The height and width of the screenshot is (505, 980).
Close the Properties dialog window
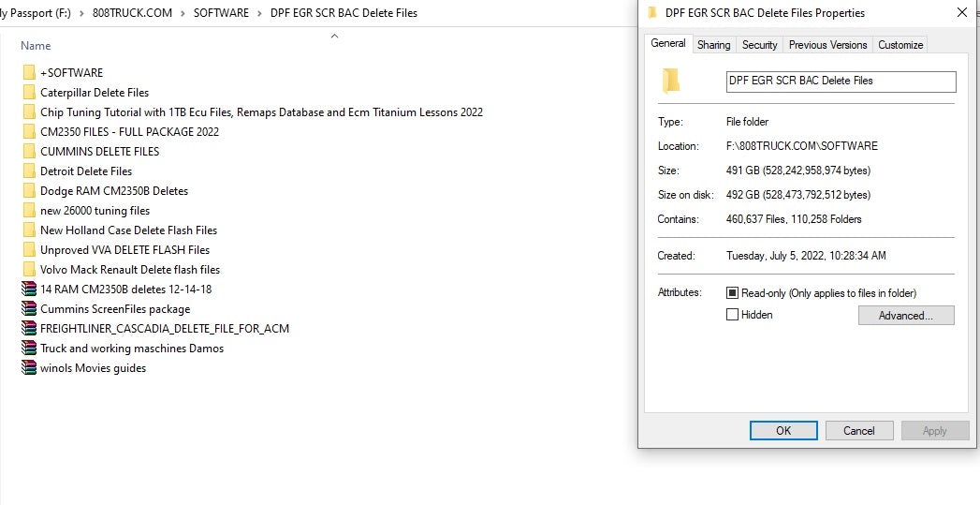point(961,13)
